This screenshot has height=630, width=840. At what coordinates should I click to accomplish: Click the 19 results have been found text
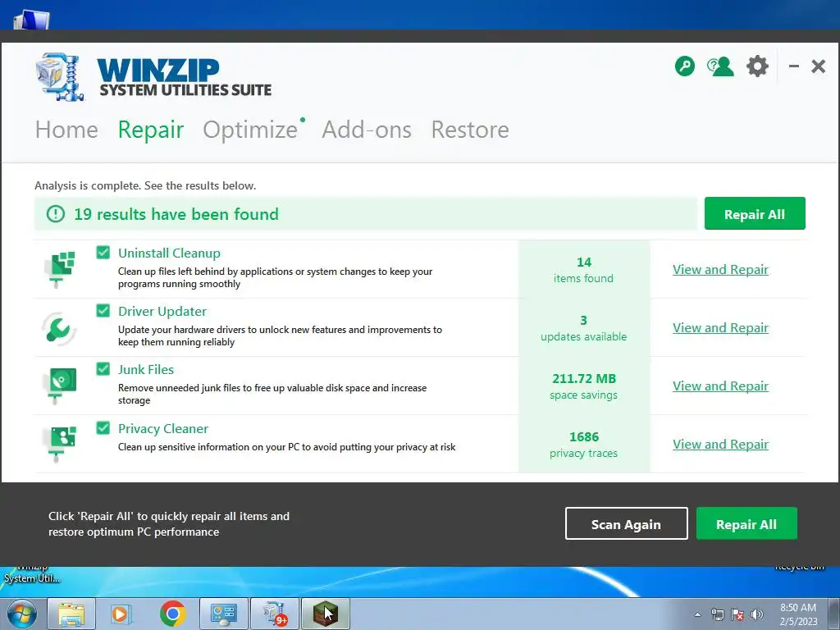point(176,214)
